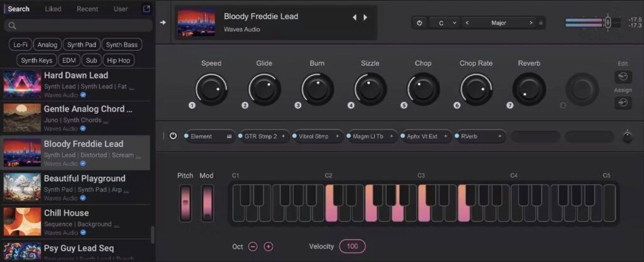Lower the octave with minus button
The image size is (644, 262).
(253, 246)
